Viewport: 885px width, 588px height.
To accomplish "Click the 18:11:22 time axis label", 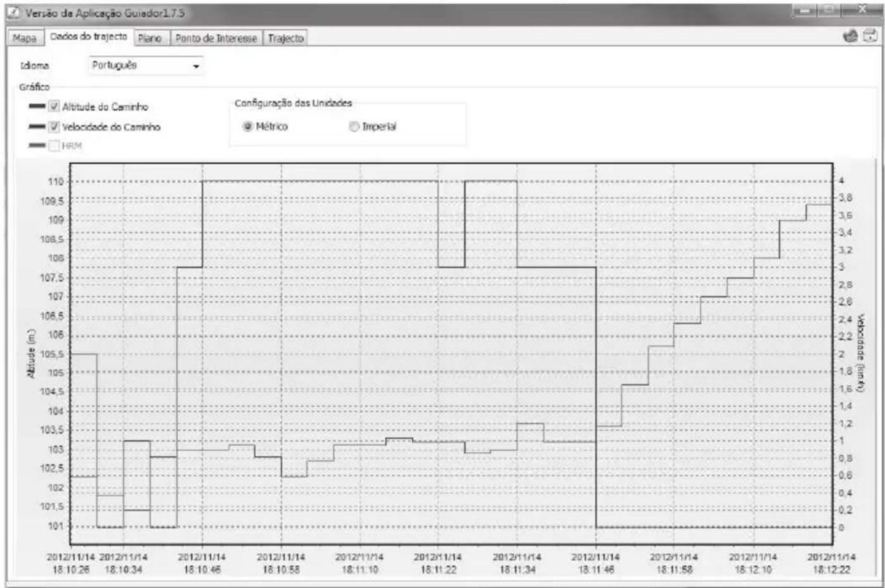I will point(438,563).
